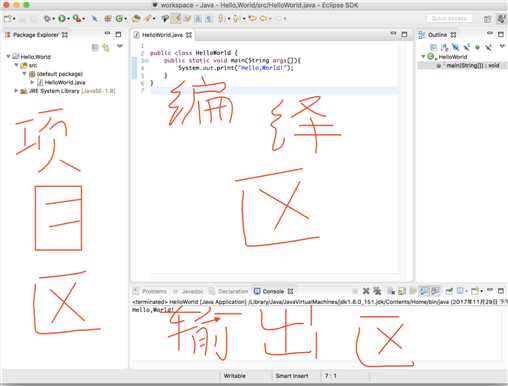Expand the JRE System Library node
The height and width of the screenshot is (386, 508).
[16, 91]
